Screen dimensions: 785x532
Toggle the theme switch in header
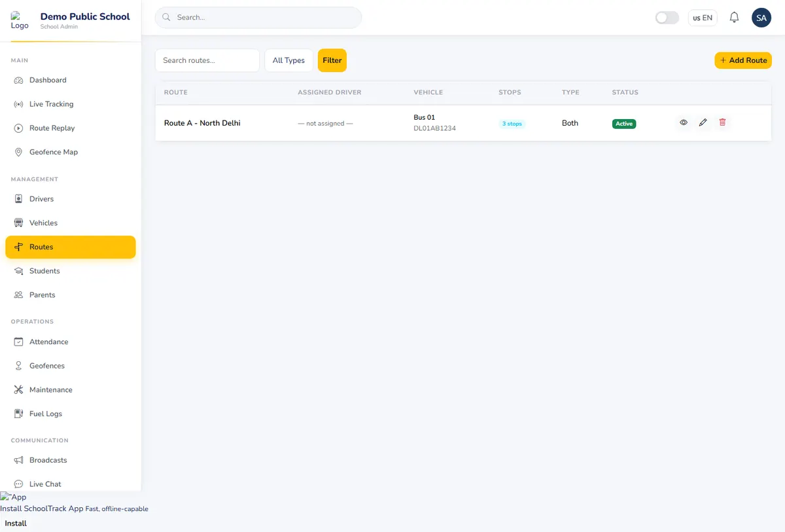pyautogui.click(x=667, y=18)
